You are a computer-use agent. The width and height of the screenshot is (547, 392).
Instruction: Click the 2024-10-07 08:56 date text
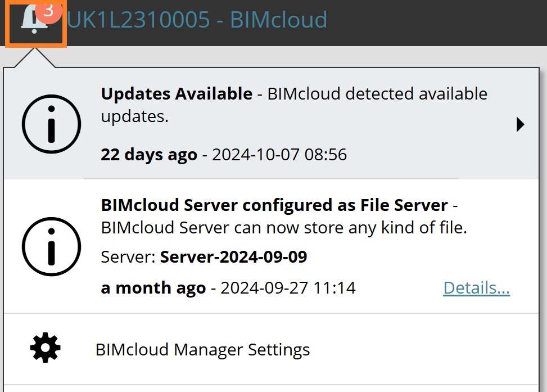click(x=279, y=155)
